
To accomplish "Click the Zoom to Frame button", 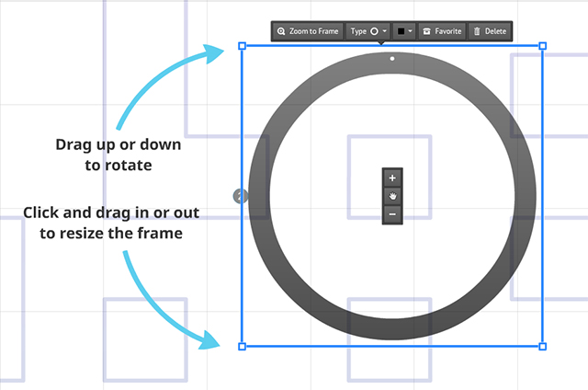I will 308,31.
